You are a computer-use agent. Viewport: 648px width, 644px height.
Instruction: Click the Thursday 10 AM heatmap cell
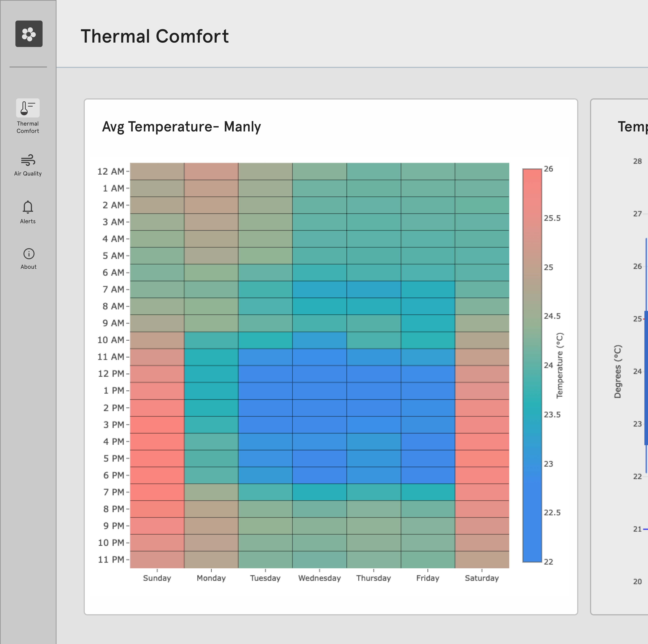pyautogui.click(x=374, y=340)
